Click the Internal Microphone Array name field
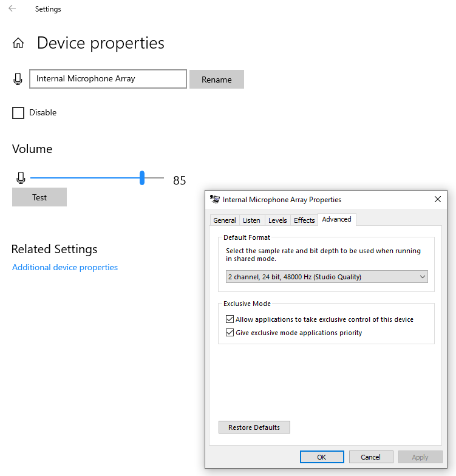 click(x=108, y=79)
